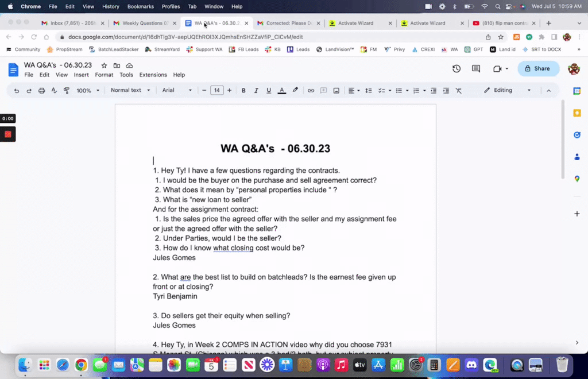Click the Share button
The height and width of the screenshot is (379, 588).
pos(538,68)
